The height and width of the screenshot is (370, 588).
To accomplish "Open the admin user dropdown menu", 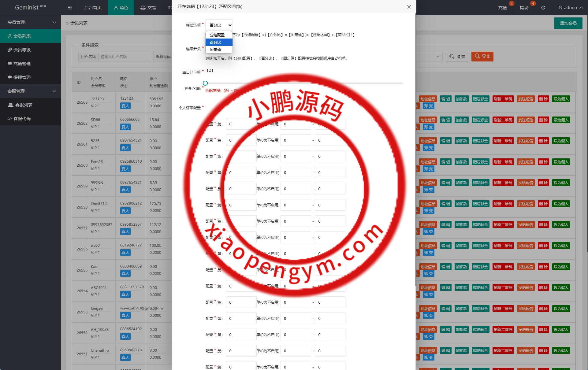I will click(x=570, y=8).
